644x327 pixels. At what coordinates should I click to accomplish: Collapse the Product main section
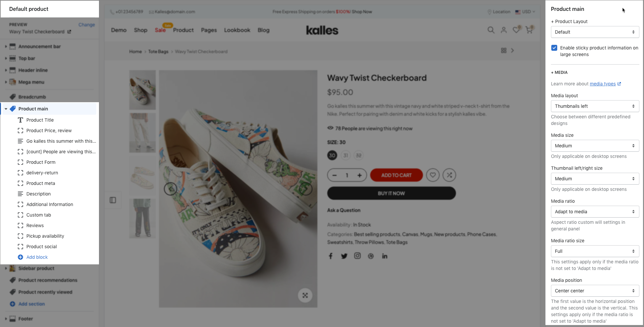[x=6, y=109]
